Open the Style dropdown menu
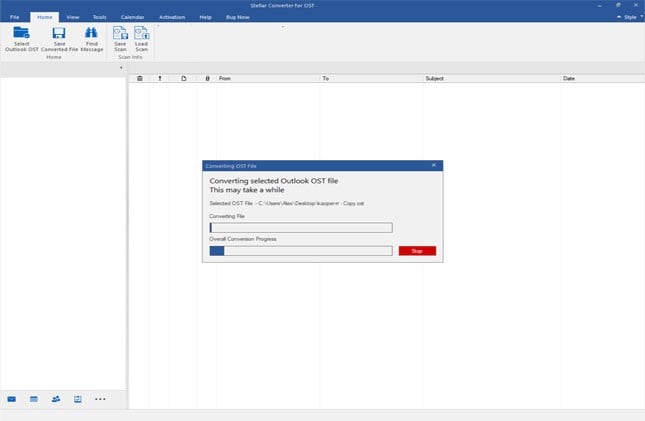This screenshot has width=645, height=421. 630,17
